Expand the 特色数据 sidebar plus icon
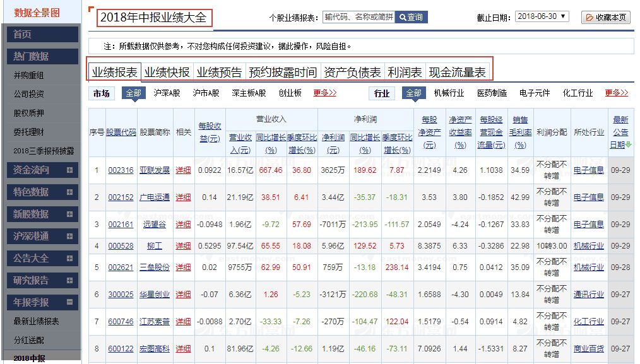This screenshot has width=640, height=364. click(69, 192)
